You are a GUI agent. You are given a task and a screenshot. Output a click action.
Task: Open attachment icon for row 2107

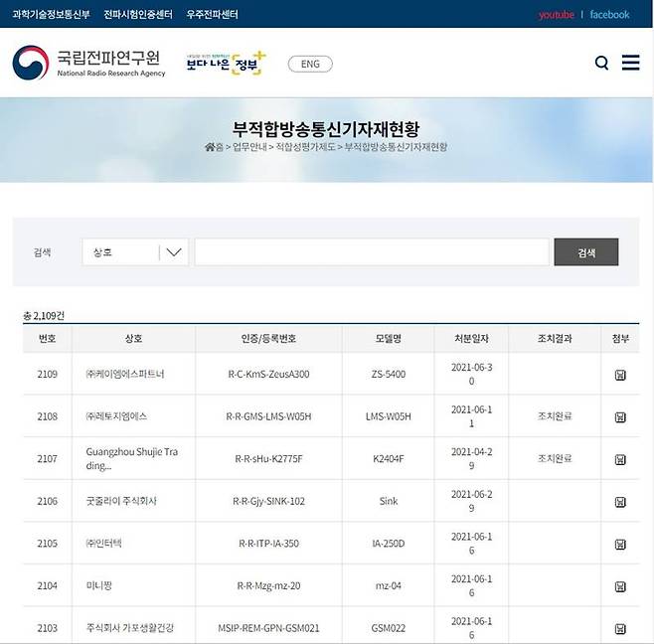click(x=620, y=459)
